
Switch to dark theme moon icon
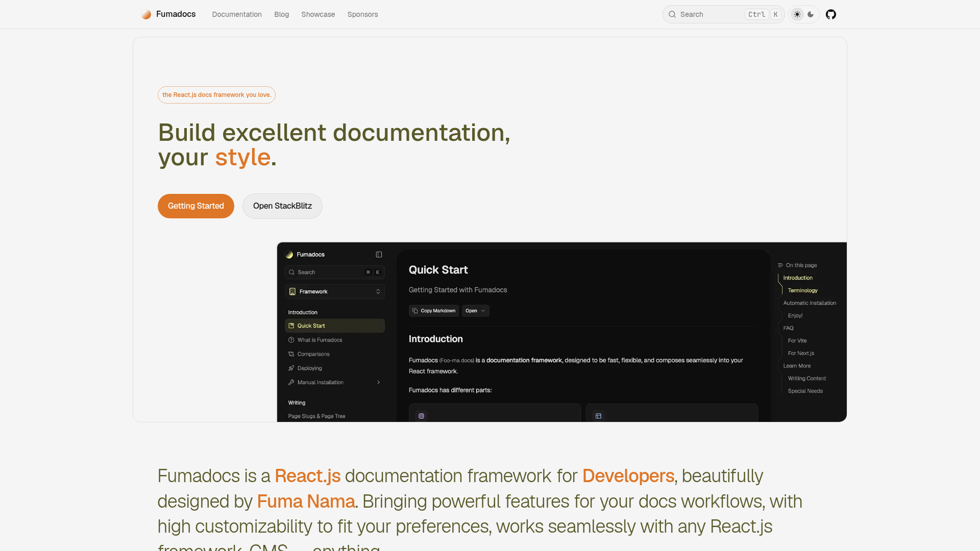811,14
